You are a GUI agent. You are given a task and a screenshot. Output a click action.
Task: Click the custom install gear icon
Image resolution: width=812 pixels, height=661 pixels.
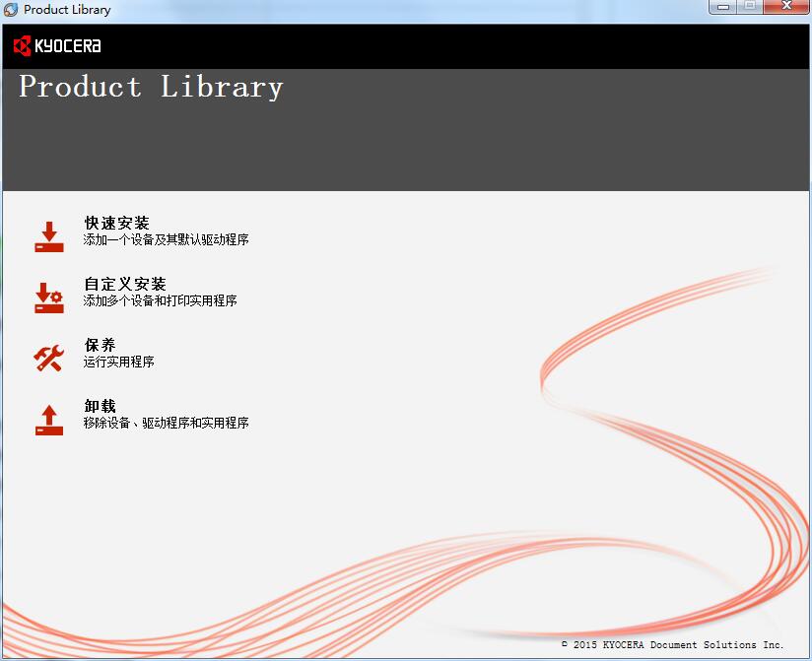[49, 297]
